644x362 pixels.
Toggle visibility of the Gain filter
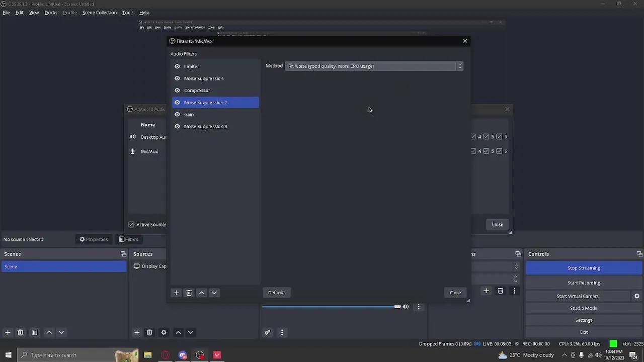tap(177, 115)
